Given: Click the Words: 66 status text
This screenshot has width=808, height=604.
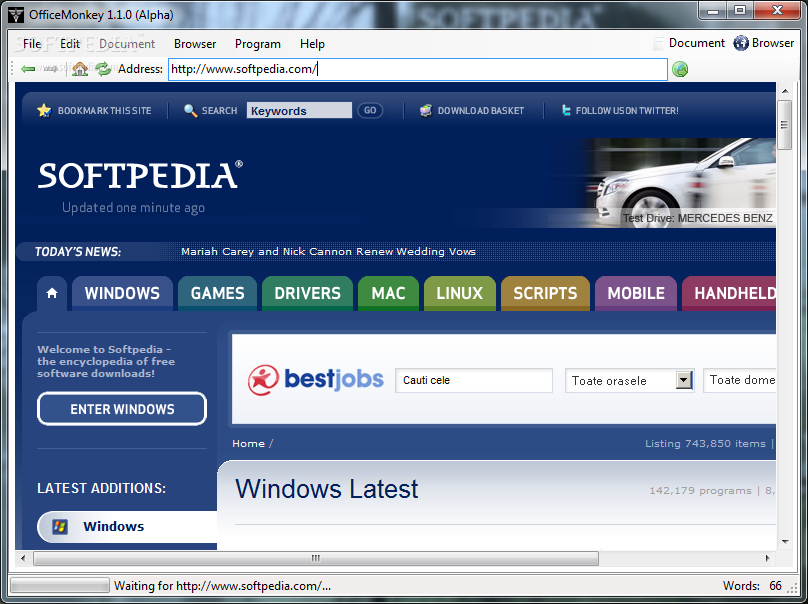Looking at the screenshot, I should (752, 586).
